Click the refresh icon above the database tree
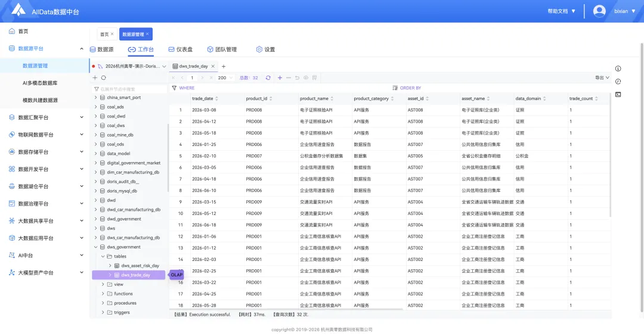This screenshot has width=644, height=336. 104,77
